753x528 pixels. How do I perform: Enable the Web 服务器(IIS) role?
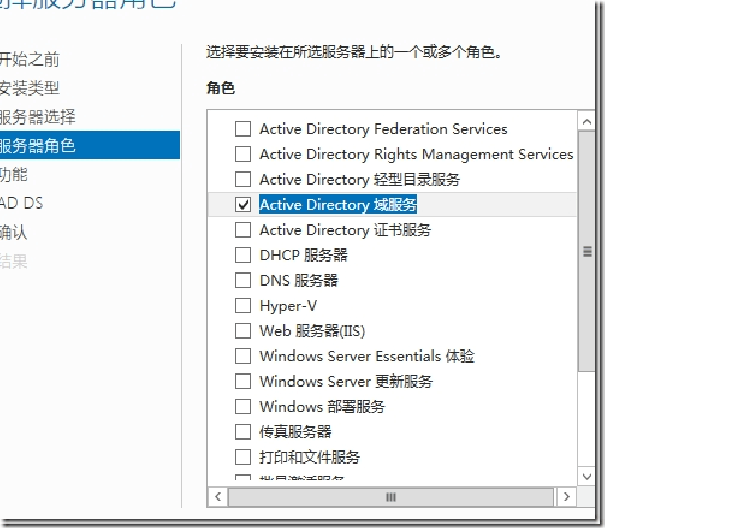click(x=242, y=331)
